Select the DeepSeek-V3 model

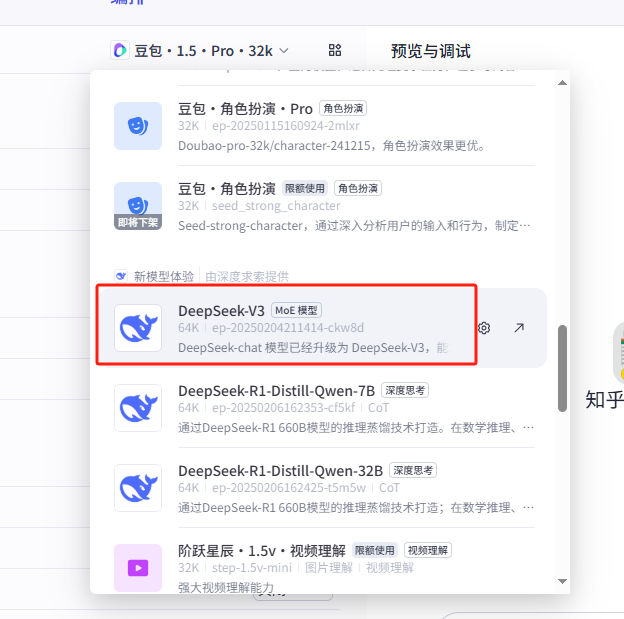(x=322, y=328)
